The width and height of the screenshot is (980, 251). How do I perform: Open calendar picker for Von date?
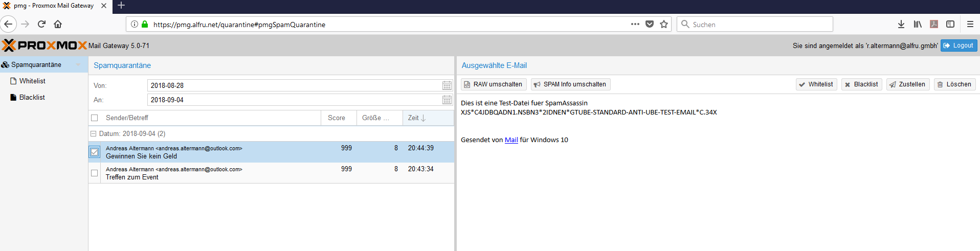[447, 85]
